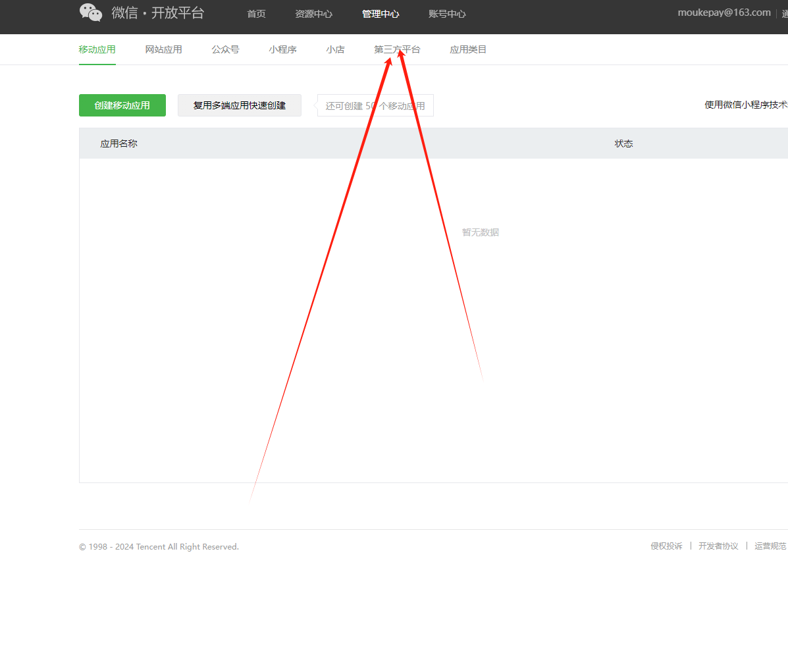788x672 pixels.
Task: Switch to the 第三方平台 tab
Action: point(397,49)
